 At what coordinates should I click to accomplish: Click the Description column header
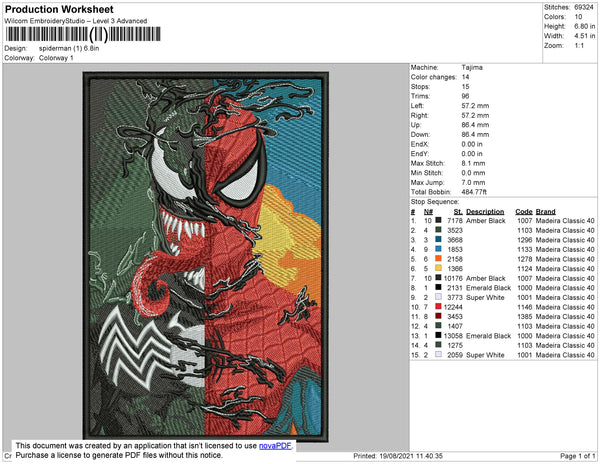click(x=485, y=212)
